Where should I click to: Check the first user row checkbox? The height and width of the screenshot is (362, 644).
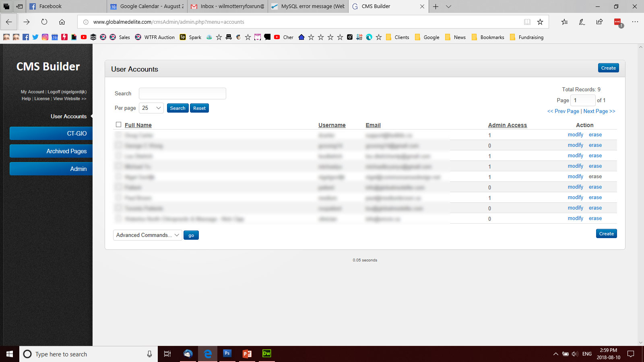point(118,135)
